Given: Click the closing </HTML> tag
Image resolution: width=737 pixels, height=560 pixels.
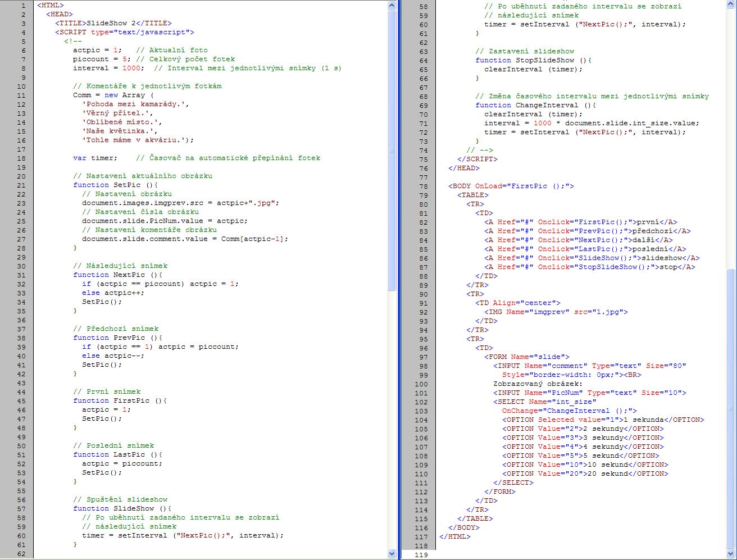Looking at the screenshot, I should tap(454, 536).
